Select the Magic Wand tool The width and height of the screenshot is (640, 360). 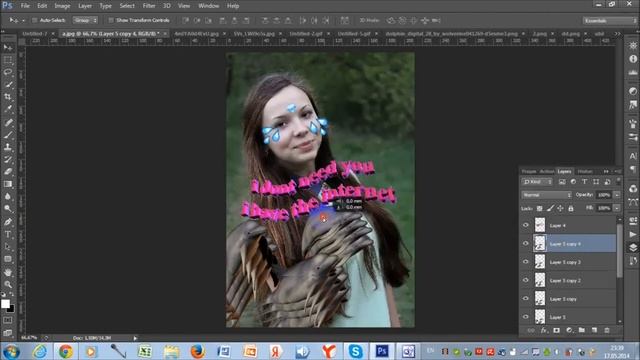pyautogui.click(x=8, y=84)
